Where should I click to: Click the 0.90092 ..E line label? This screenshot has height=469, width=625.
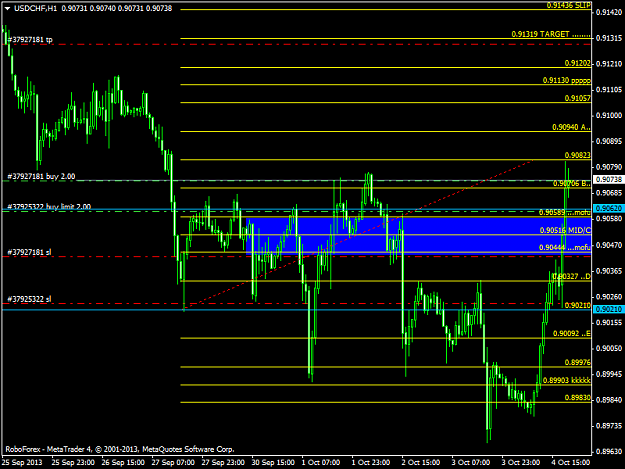572,334
